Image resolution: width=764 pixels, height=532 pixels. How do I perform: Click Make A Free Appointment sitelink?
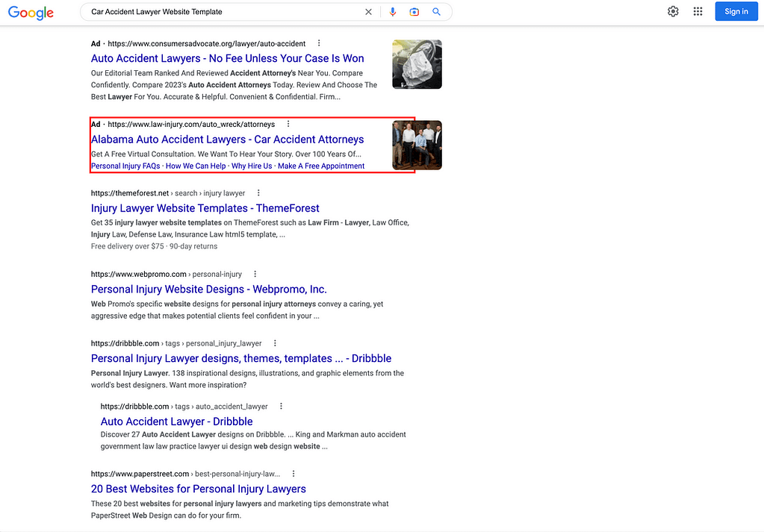pos(321,166)
